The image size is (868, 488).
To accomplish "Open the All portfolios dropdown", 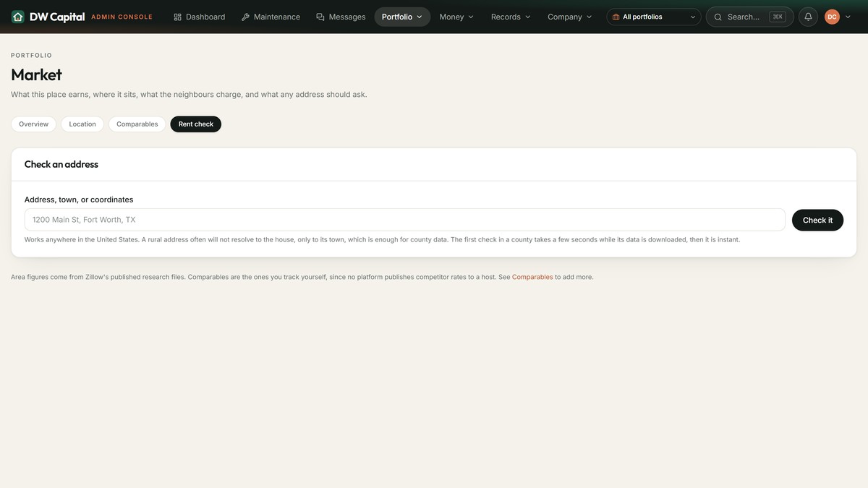I will (654, 17).
